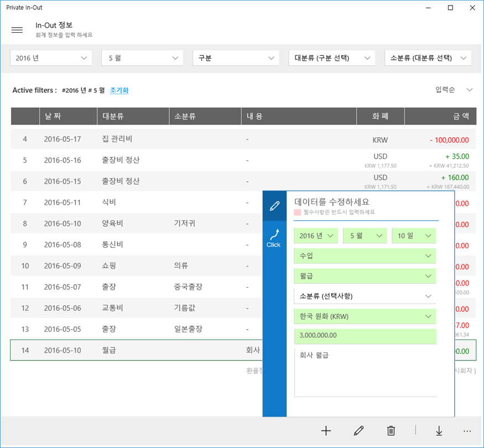The image size is (484, 448).
Task: Click the 날 짜 column header
Action: pos(68,116)
